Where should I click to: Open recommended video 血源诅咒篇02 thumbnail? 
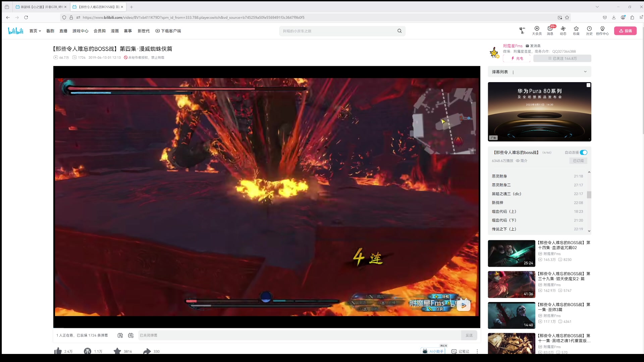click(x=512, y=253)
